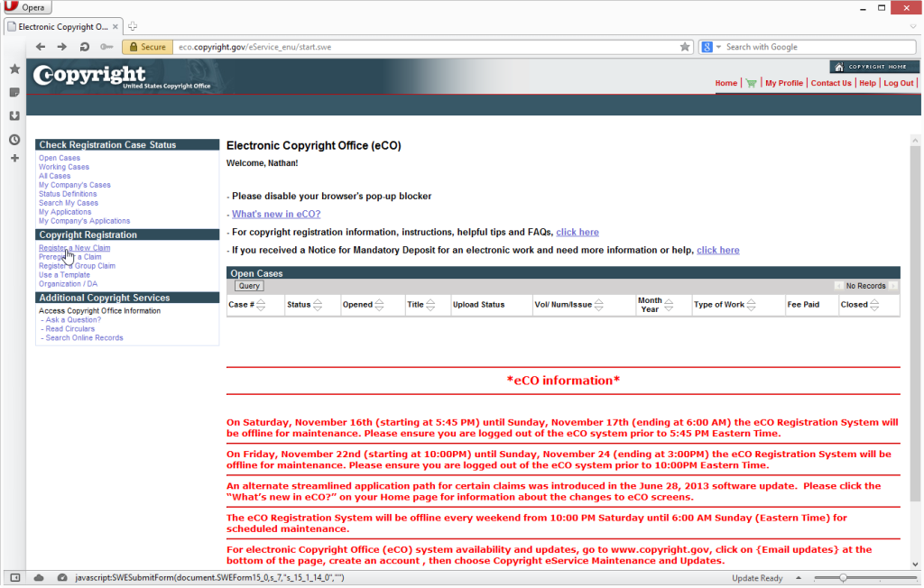Viewport: 924px width, 588px height.
Task: Click the Copyright Home button
Action: coord(873,67)
